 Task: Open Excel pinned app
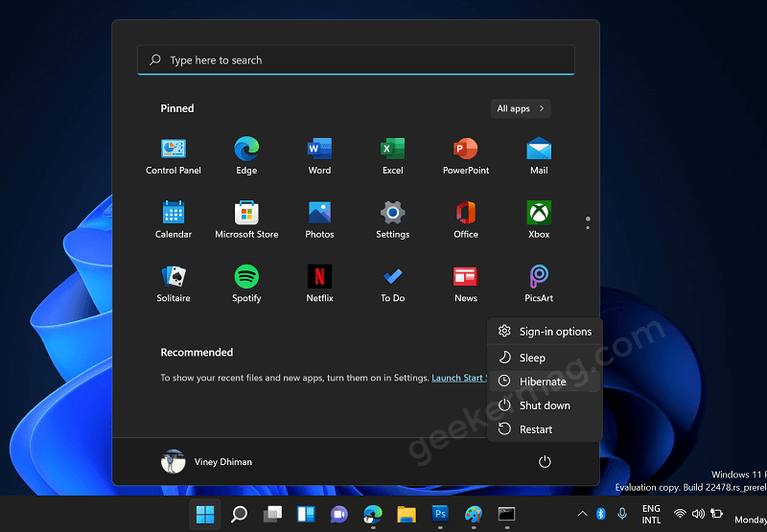(393, 156)
